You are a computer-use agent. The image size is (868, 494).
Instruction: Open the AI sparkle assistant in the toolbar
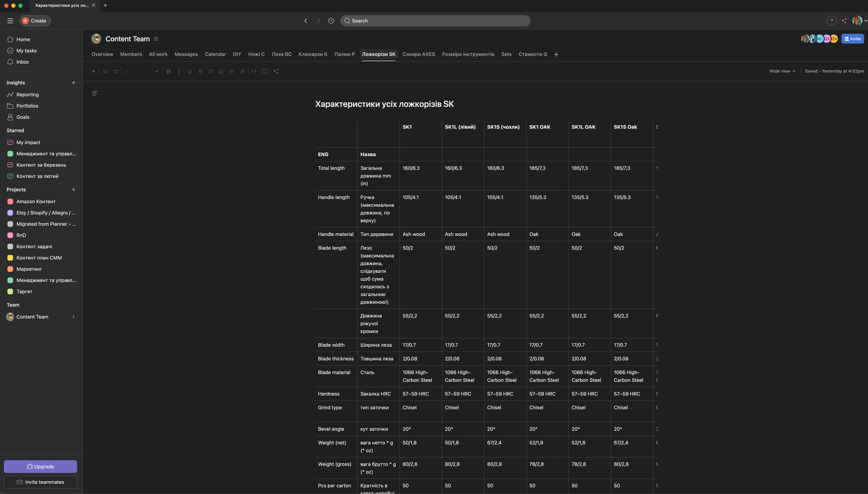276,71
